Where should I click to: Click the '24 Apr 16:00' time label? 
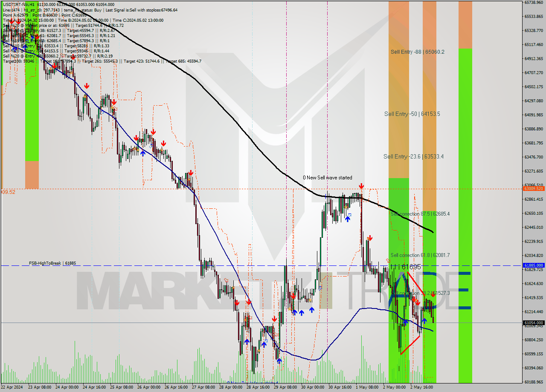pos(94,387)
